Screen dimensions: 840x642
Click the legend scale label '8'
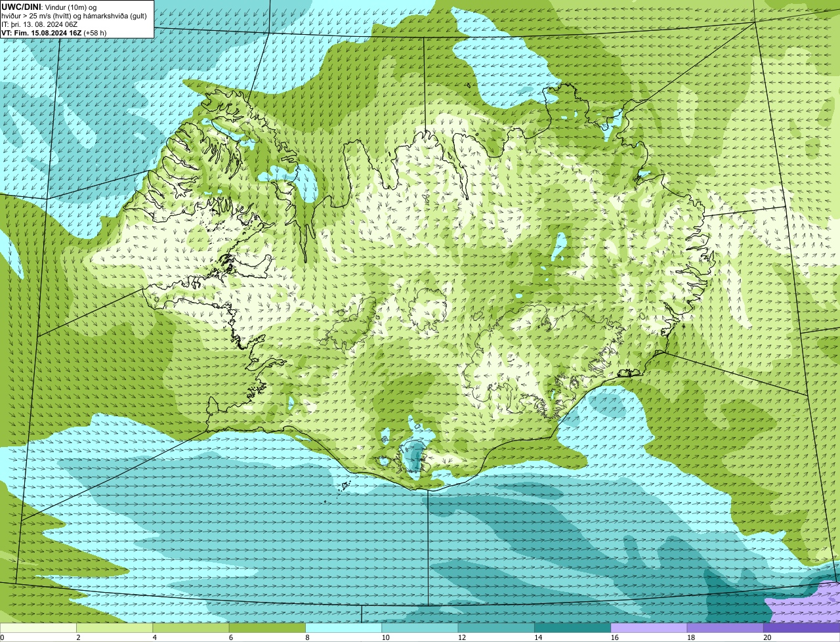[307, 637]
